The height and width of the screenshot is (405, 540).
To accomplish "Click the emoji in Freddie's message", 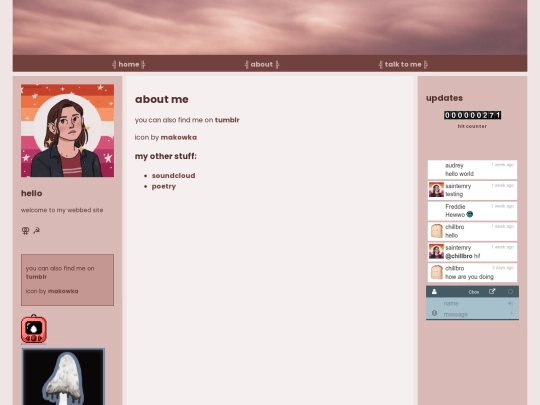I will (469, 215).
